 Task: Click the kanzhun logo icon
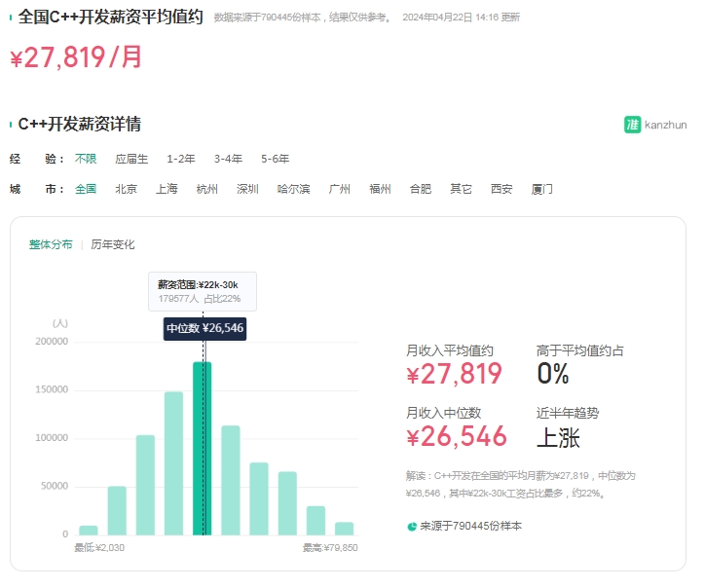(632, 125)
